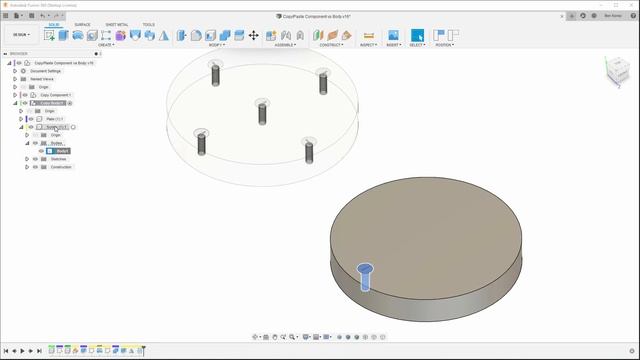
Task: Expand Document Settings node
Action: coord(15,71)
